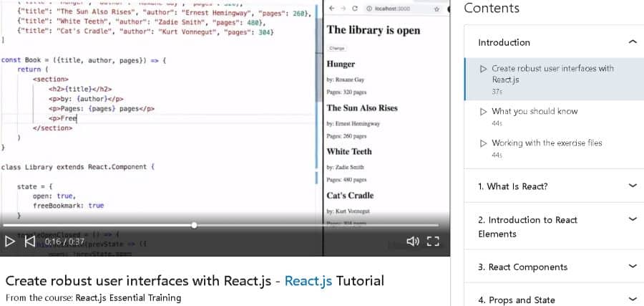Screen dimensions: 644x306
Task: Click 'class Library extends React.Component' code line
Action: coord(77,167)
